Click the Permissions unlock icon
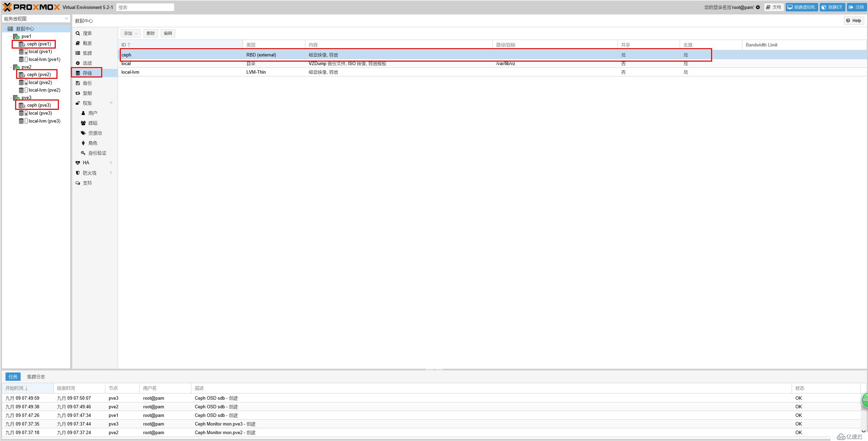Screen dimensions: 868x441 click(x=78, y=103)
